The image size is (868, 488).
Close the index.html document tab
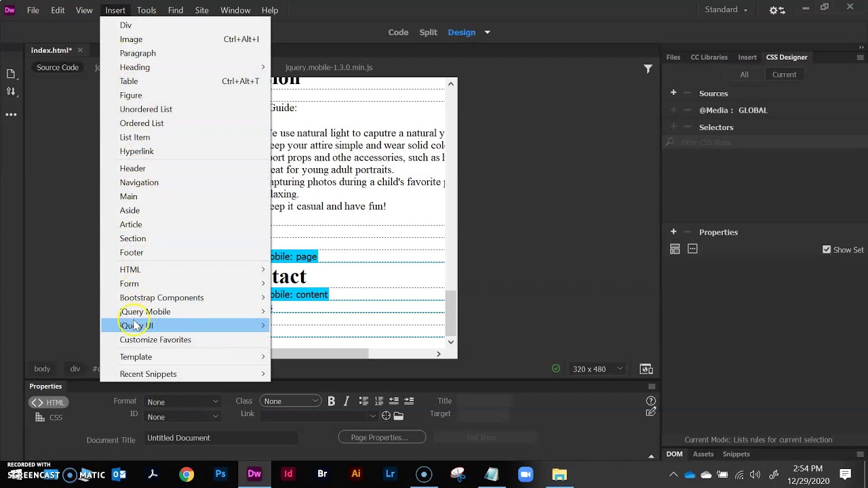79,50
